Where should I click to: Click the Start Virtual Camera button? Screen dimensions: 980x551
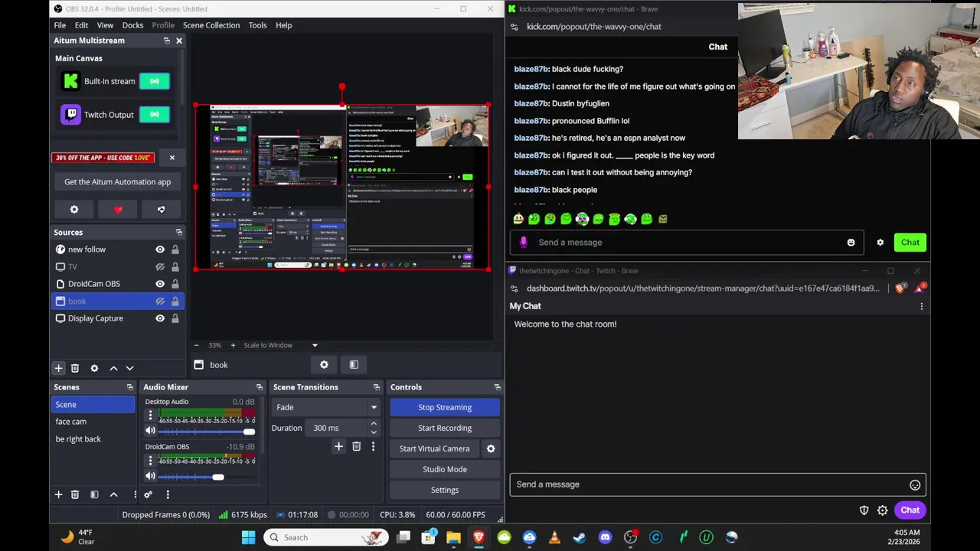tap(434, 448)
